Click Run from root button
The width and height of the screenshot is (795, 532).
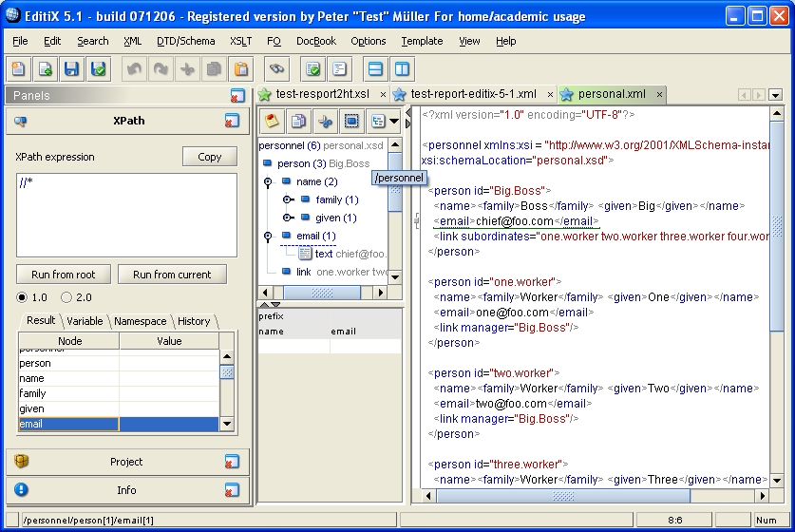click(x=63, y=275)
